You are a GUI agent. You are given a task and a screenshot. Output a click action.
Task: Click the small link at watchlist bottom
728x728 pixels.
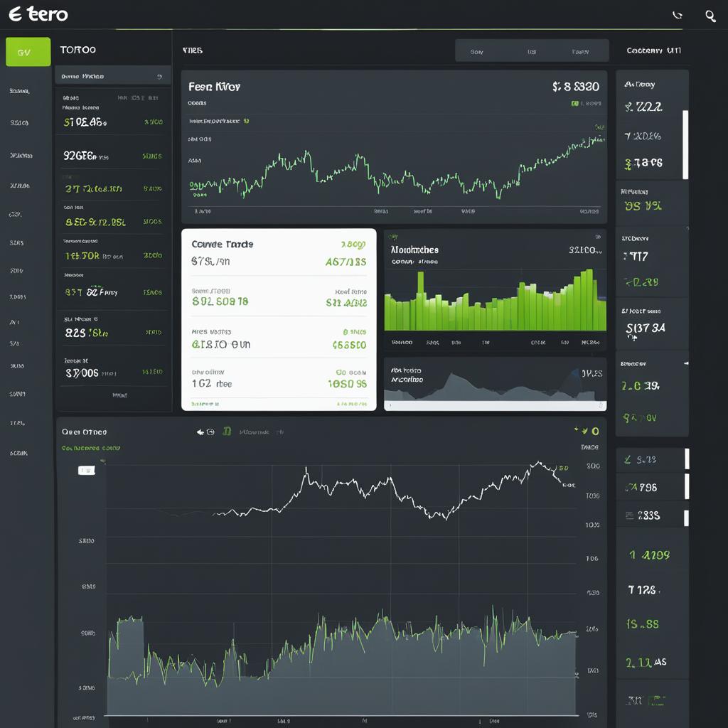click(x=119, y=395)
